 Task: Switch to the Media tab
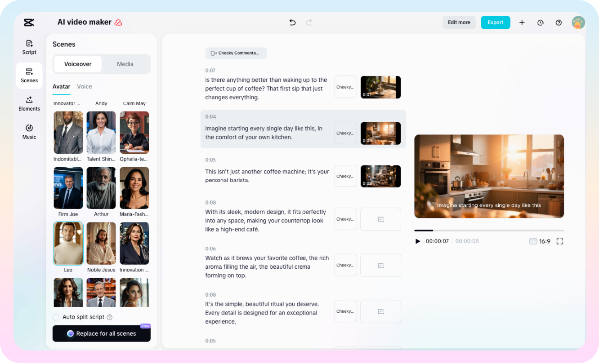[125, 64]
